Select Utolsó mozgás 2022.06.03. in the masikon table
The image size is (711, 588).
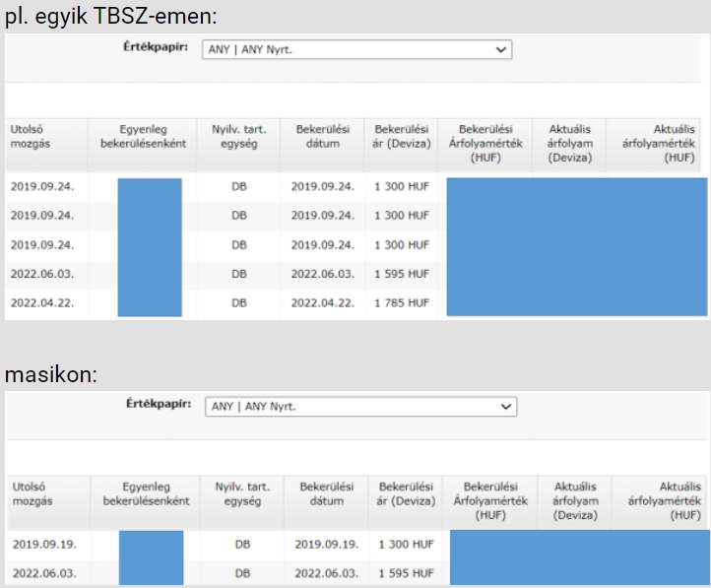[x=44, y=573]
